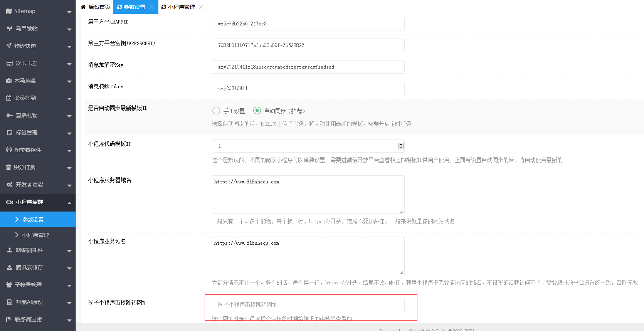Click the yen icon beside 马甲发帖

point(9,29)
